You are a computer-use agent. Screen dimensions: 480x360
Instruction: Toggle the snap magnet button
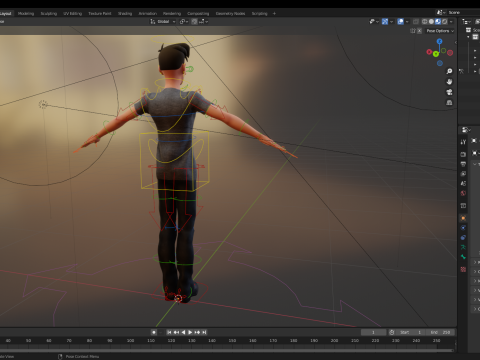click(x=194, y=22)
